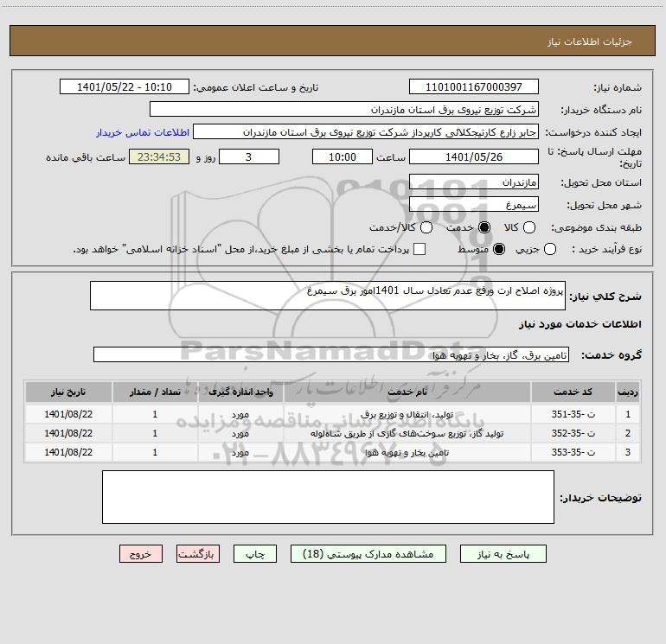Viewport: 666px width, 644px height.
Task: Open اطلاعات تماس خریدار link
Action: point(143,132)
